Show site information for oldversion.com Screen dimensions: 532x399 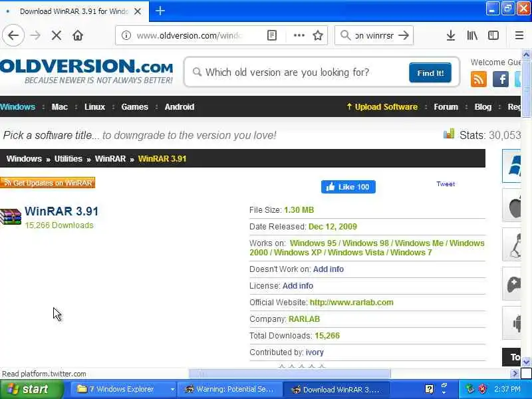pos(126,35)
